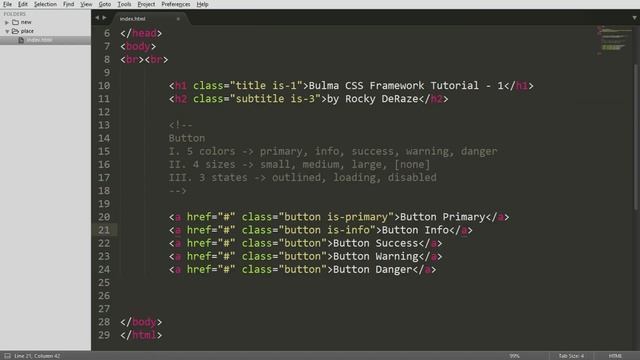The height and width of the screenshot is (360, 640).
Task: Click the 'new' folder icon
Action: point(16,22)
